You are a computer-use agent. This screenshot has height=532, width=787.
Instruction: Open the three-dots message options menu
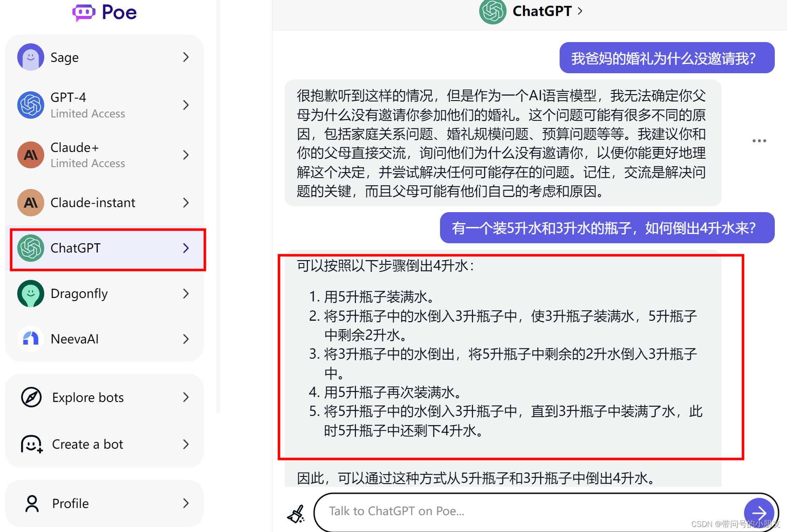759,141
